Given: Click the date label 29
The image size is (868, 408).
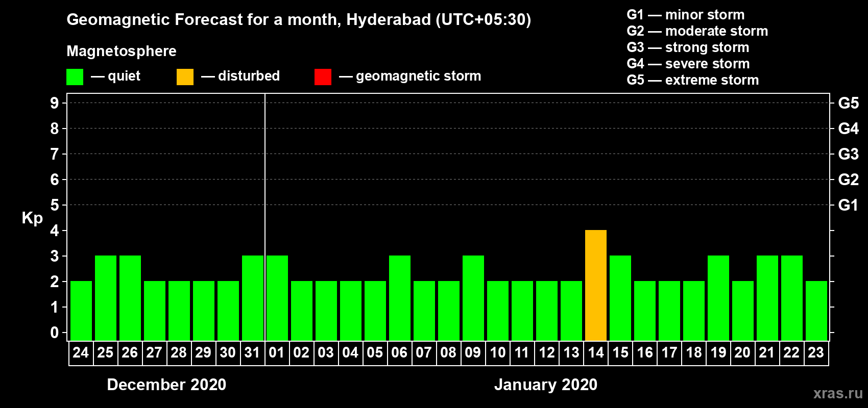Looking at the screenshot, I should pyautogui.click(x=203, y=352).
